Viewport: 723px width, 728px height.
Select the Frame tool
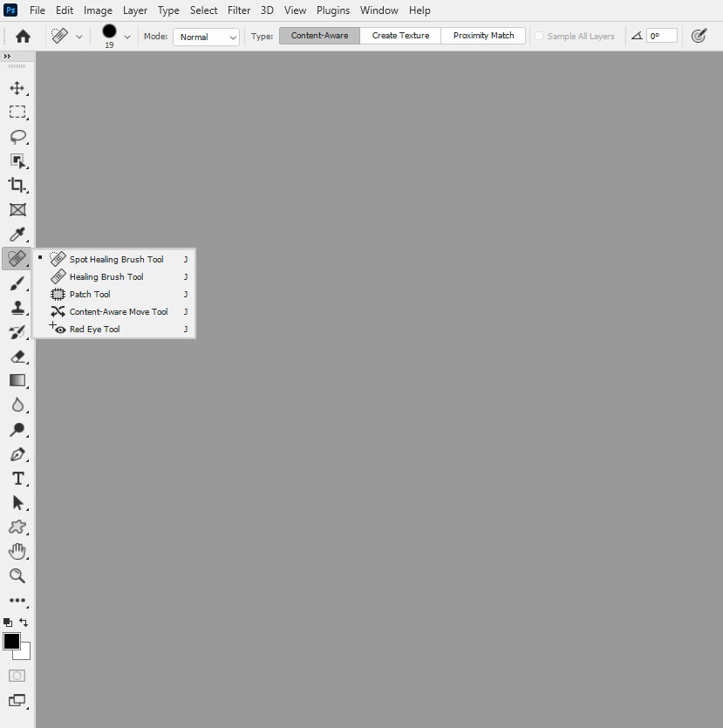coord(17,209)
